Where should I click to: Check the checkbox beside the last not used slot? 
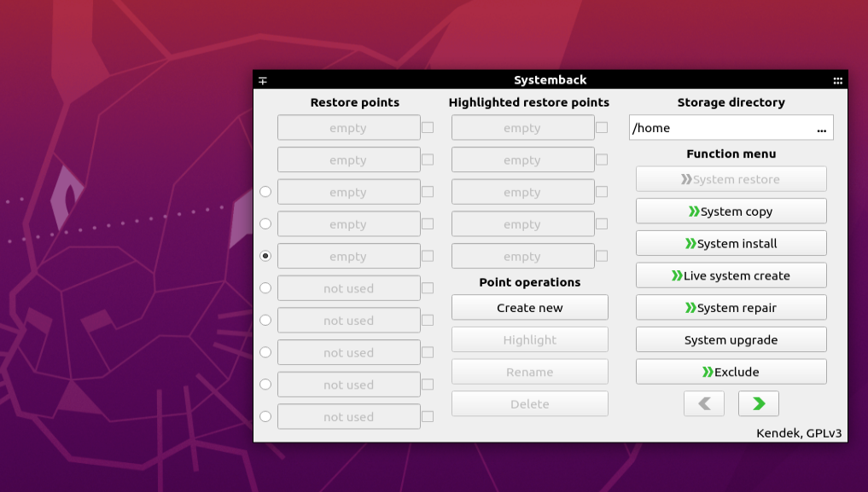click(x=427, y=416)
